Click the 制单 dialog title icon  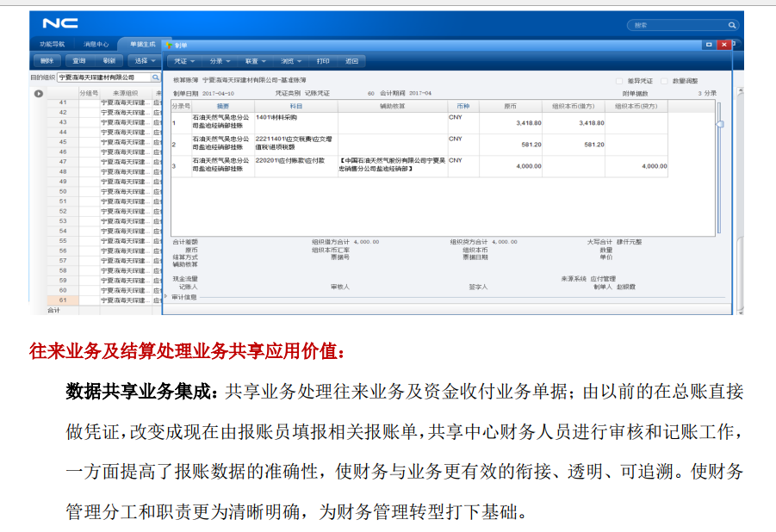(x=168, y=44)
